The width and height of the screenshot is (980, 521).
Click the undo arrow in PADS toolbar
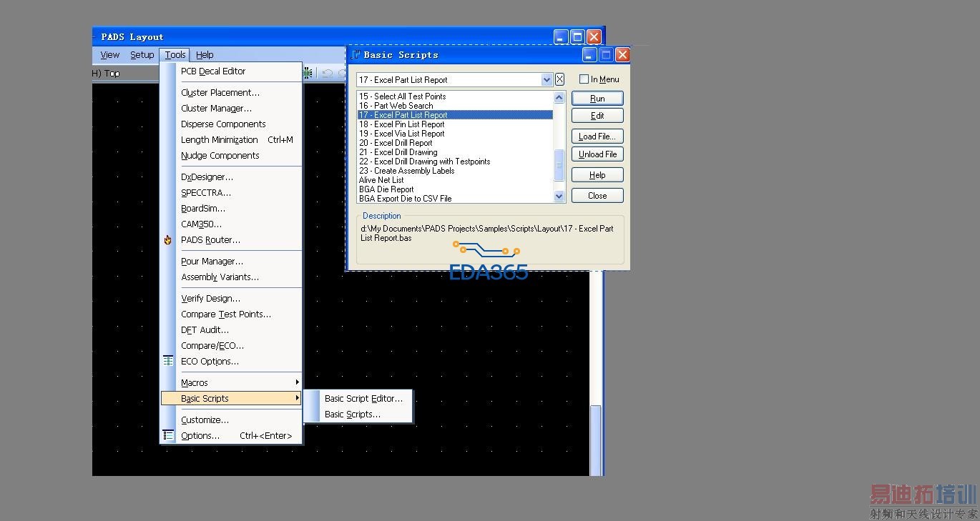327,73
